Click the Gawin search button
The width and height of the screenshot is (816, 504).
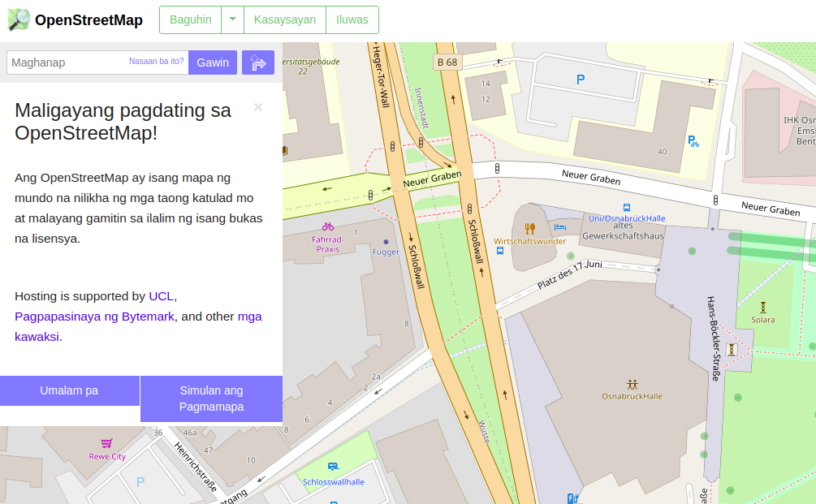[213, 62]
